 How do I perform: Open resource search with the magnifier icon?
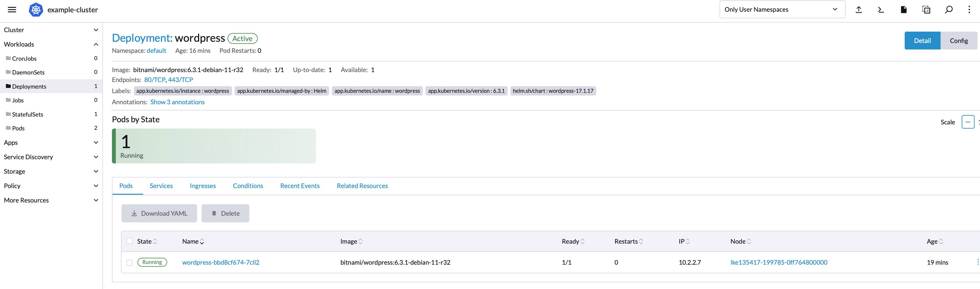pyautogui.click(x=948, y=10)
